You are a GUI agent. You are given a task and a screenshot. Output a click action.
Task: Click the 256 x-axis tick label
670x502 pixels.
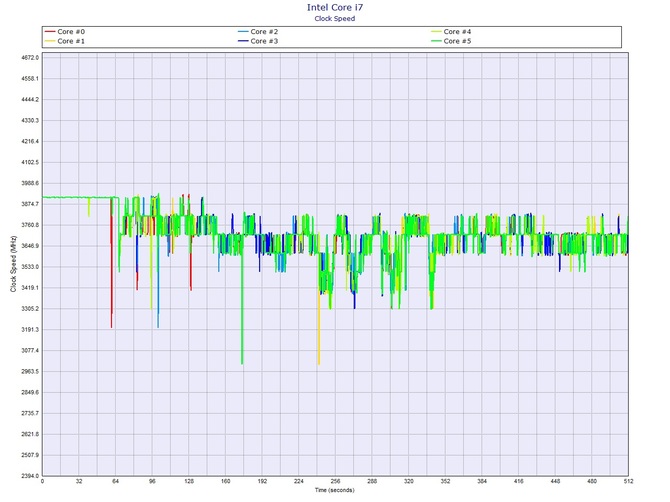point(335,481)
